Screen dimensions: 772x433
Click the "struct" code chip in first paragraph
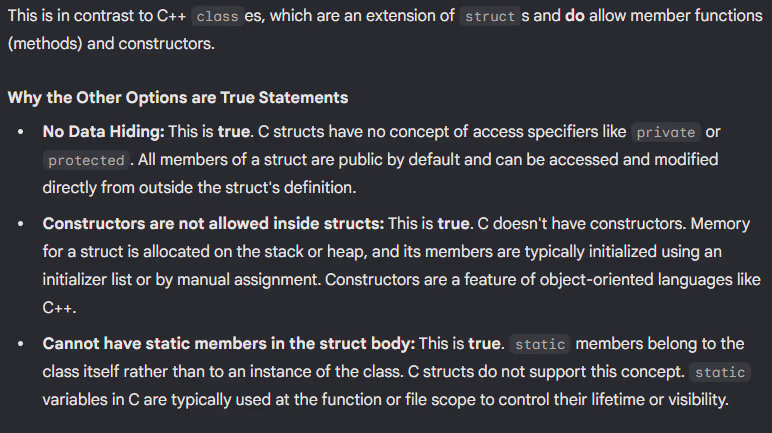[x=489, y=17]
